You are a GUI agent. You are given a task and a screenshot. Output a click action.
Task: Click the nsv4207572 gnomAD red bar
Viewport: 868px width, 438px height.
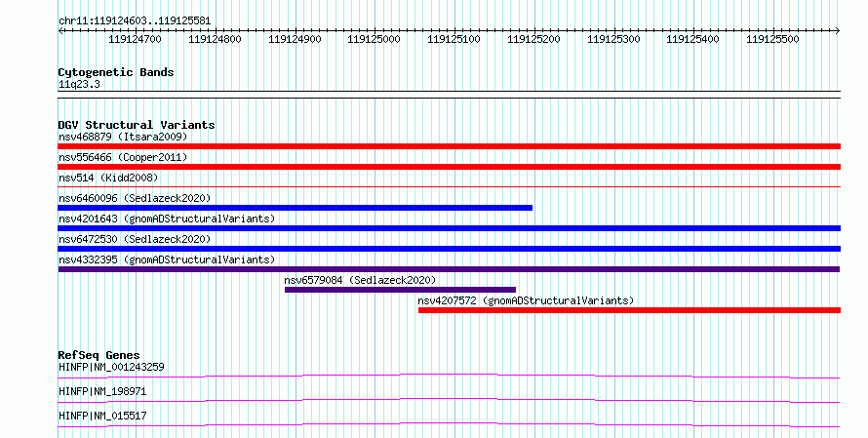tap(629, 310)
